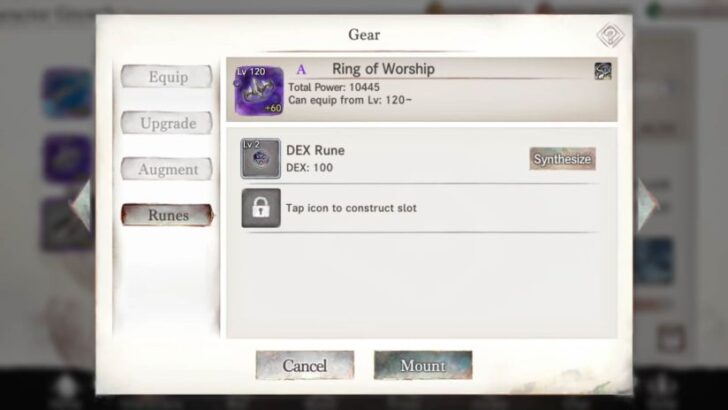
Task: Switch to the Upgrade tab
Action: click(167, 123)
